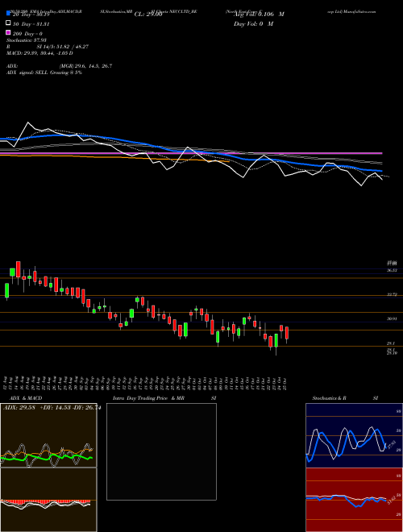Open the MACD histogram chart thumbnail
The height and width of the screenshot is (532, 403).
[48, 500]
